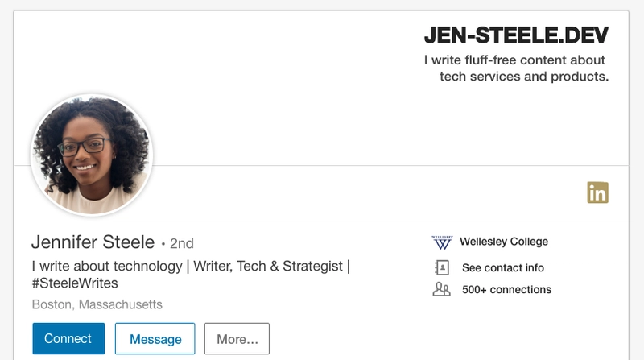Click the Boston, Massachusetts location text
Image resolution: width=644 pixels, height=360 pixels.
(97, 304)
